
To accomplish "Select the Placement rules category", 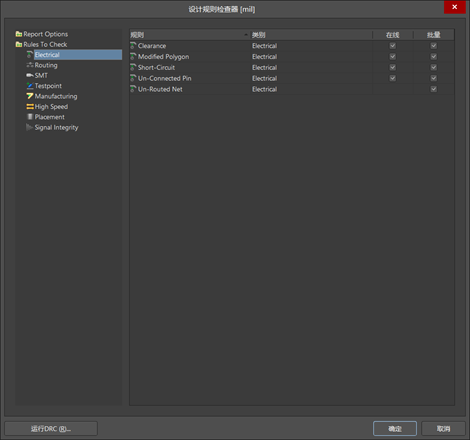I will click(x=50, y=117).
